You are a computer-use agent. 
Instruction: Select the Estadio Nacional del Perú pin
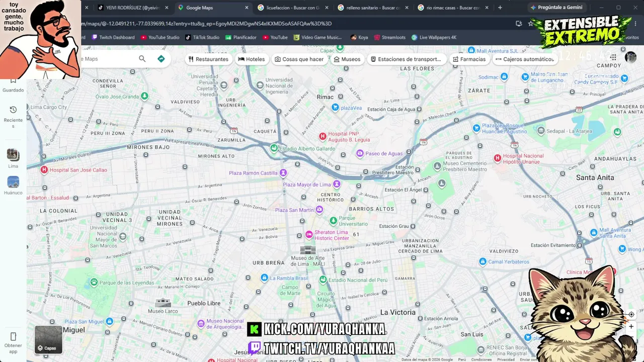323,280
